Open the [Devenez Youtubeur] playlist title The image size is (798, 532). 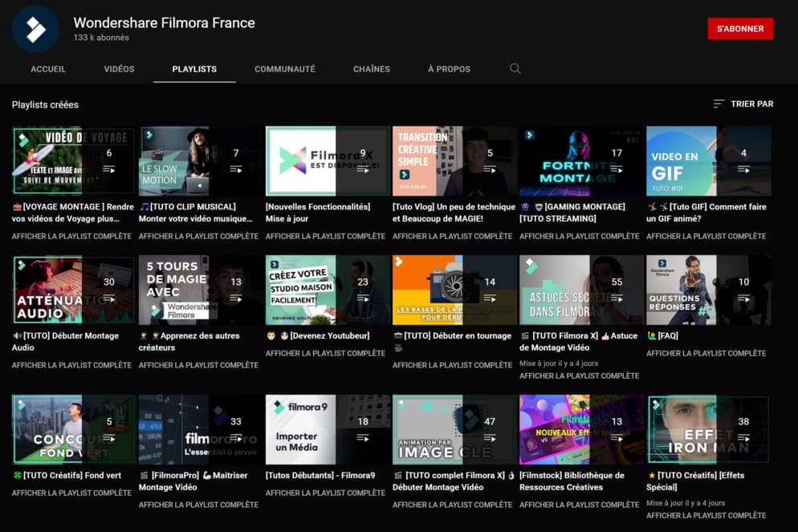(x=318, y=335)
